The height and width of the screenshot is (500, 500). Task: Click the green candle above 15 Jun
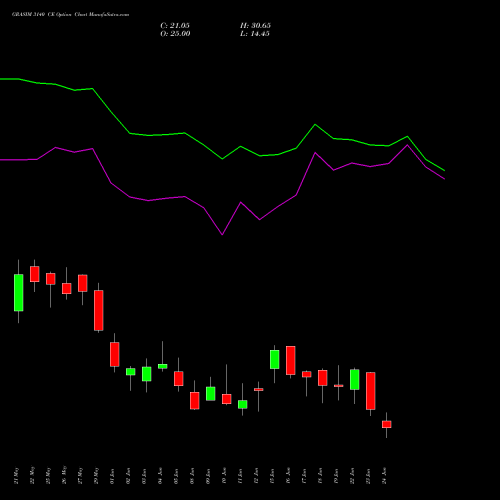(x=275, y=359)
